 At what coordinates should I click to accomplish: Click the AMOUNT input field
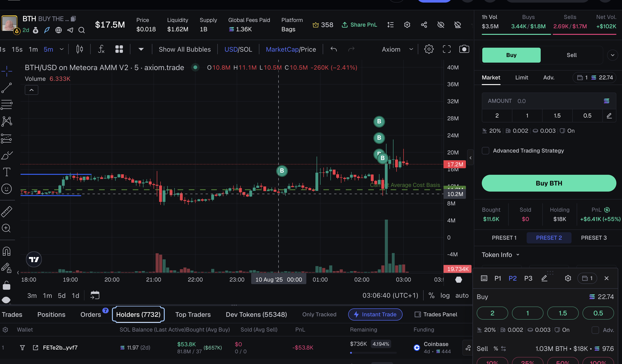[x=549, y=101]
